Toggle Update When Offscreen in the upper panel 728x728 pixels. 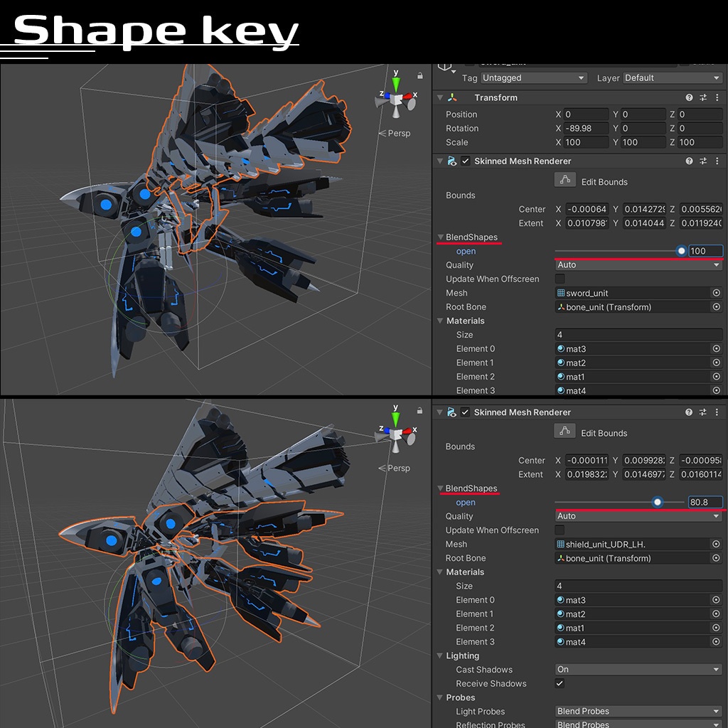click(x=560, y=279)
